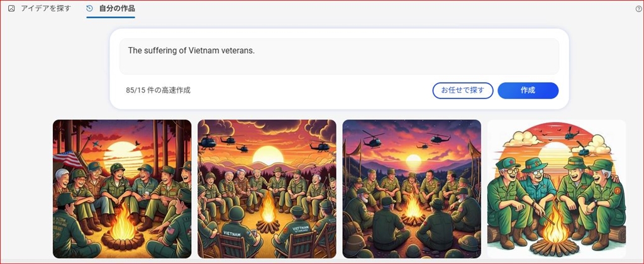The width and height of the screenshot is (644, 264).
Task: Click the sun in the second image
Action: point(268,156)
